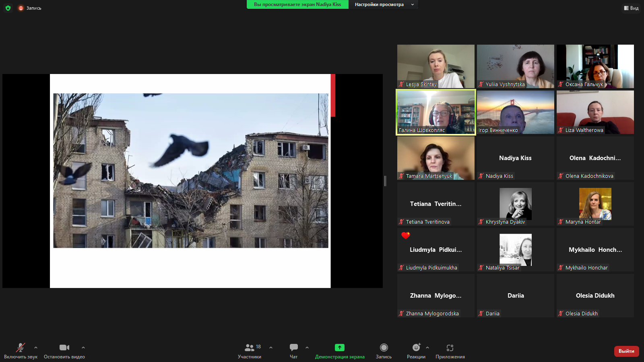Expand audio options arrow beside microphone
Image resolution: width=644 pixels, height=362 pixels.
coord(36,348)
